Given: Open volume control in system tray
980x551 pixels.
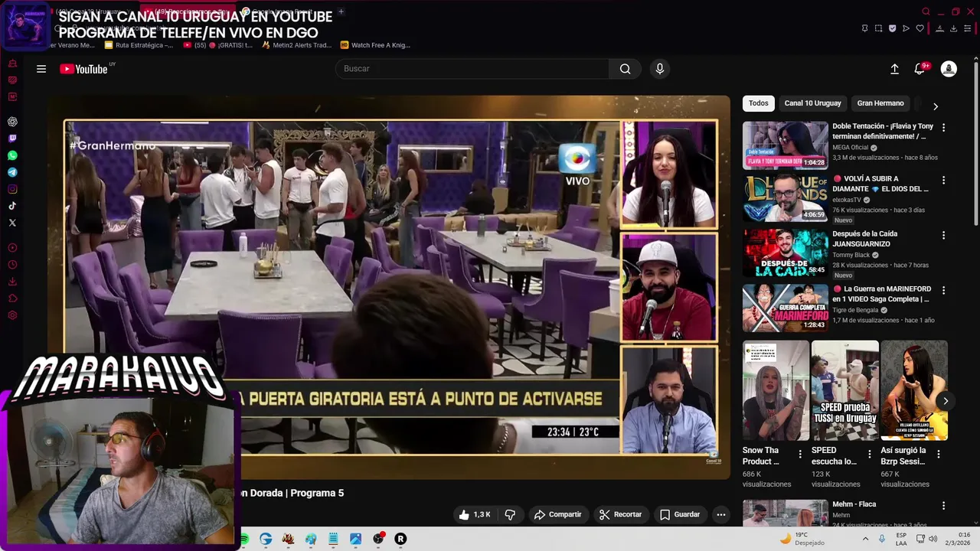Looking at the screenshot, I should click(x=933, y=539).
